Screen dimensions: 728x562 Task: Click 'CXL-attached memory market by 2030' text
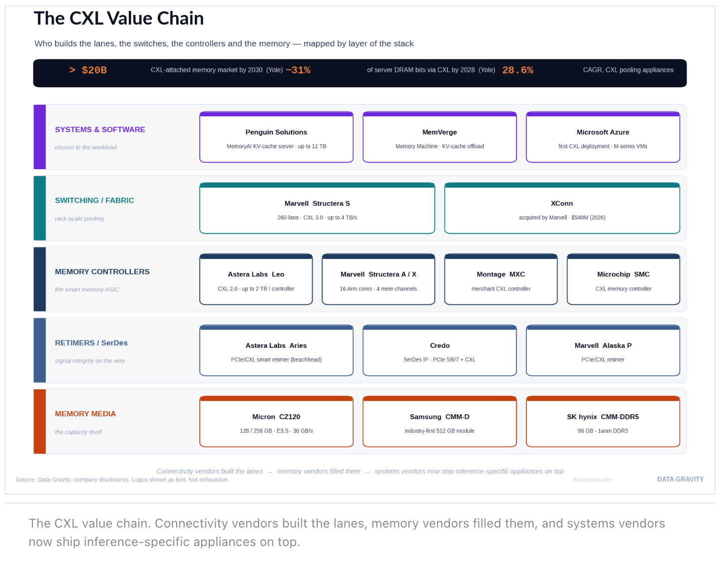(207, 70)
